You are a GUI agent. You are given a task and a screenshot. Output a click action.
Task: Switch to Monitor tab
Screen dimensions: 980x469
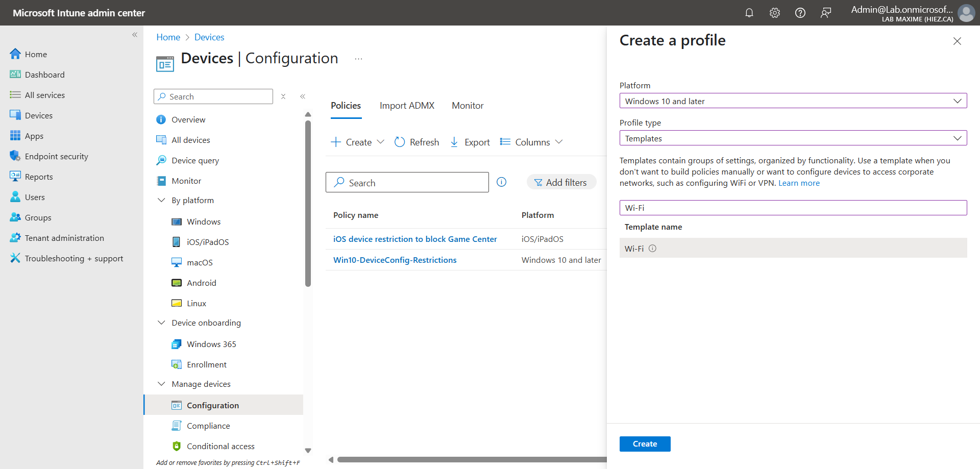point(468,106)
